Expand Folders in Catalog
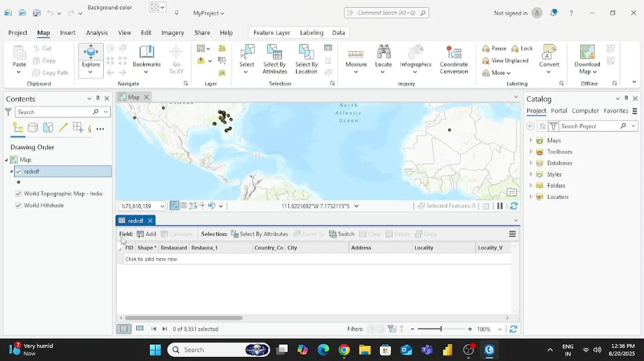Viewport: 644px width, 361px height. click(x=531, y=186)
